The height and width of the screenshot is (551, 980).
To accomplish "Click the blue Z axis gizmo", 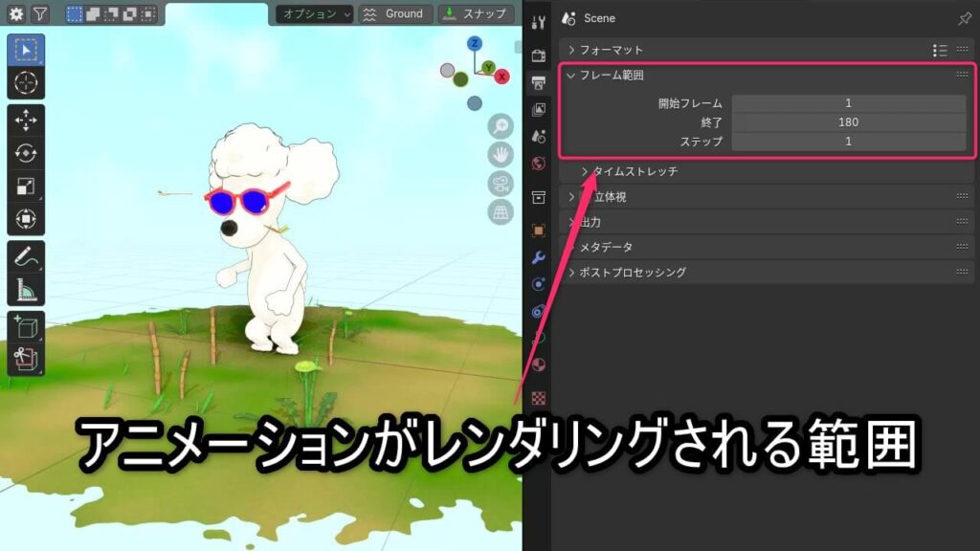I will click(475, 43).
